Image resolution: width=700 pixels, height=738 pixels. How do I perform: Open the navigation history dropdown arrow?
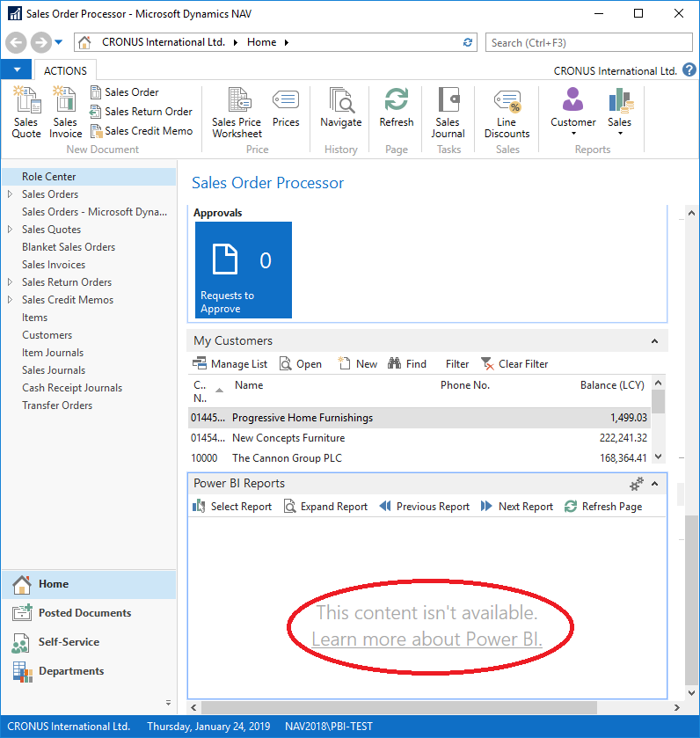click(58, 42)
